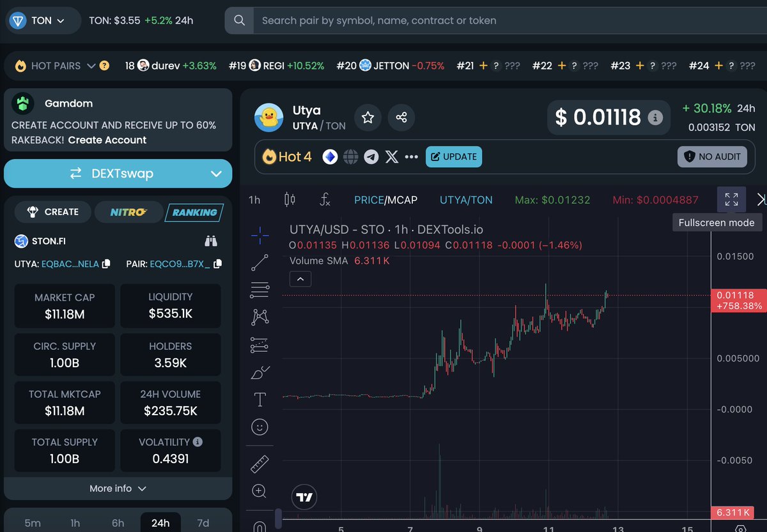This screenshot has height=532, width=767.
Task: Click the plus icon on slot #24
Action: (x=719, y=66)
